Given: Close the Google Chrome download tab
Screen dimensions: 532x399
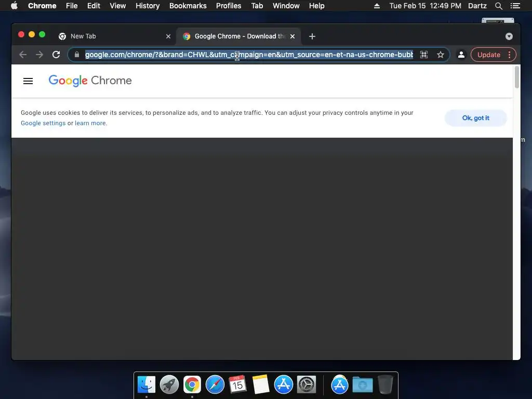Looking at the screenshot, I should point(292,36).
